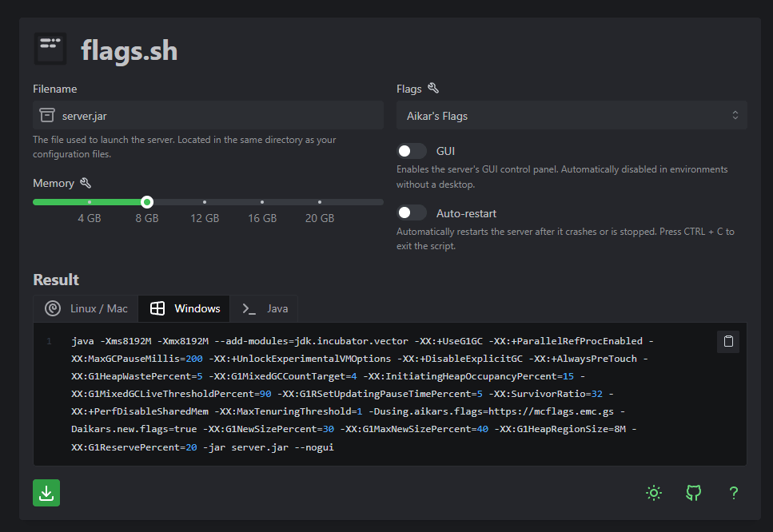Click the flags.sh title text
Viewport: 773px width, 532px height.
(129, 50)
